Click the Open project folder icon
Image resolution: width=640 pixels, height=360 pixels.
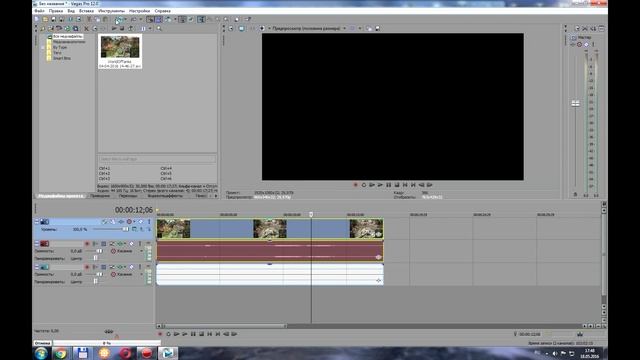(45, 19)
